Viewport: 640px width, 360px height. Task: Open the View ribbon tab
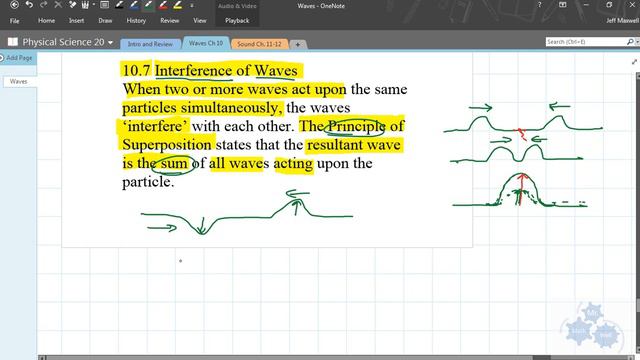[x=200, y=20]
